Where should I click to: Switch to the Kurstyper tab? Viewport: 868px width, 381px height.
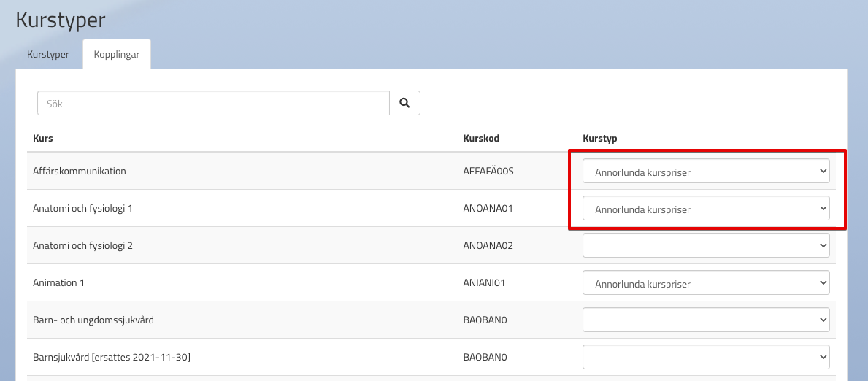pyautogui.click(x=48, y=55)
